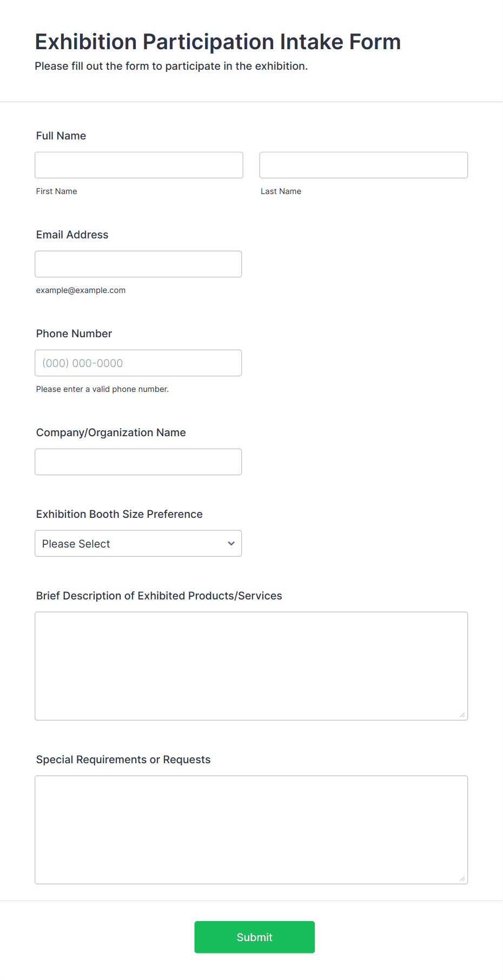
Task: Click the dropdown chevron arrow icon
Action: pyautogui.click(x=231, y=543)
